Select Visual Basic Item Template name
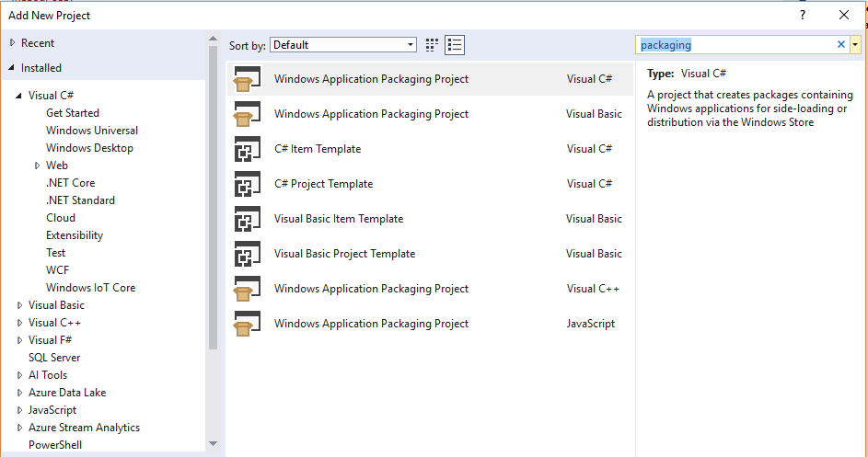 pos(338,219)
